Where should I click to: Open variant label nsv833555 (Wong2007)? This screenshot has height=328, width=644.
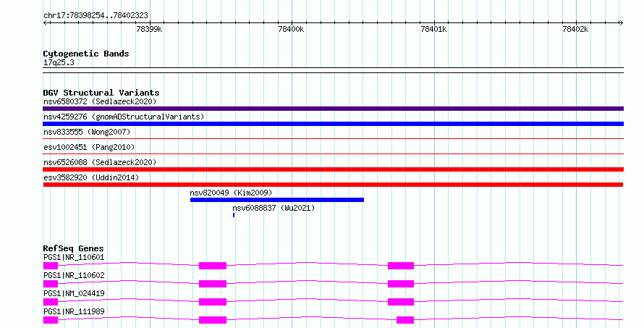87,132
